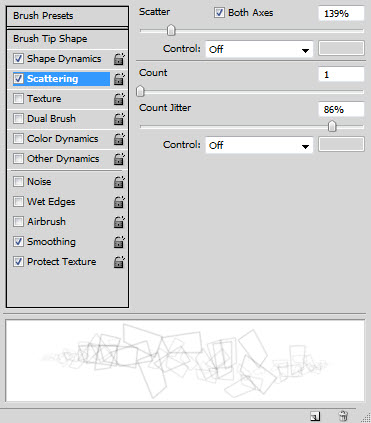Toggle the lock icon beside Scattering

[119, 79]
